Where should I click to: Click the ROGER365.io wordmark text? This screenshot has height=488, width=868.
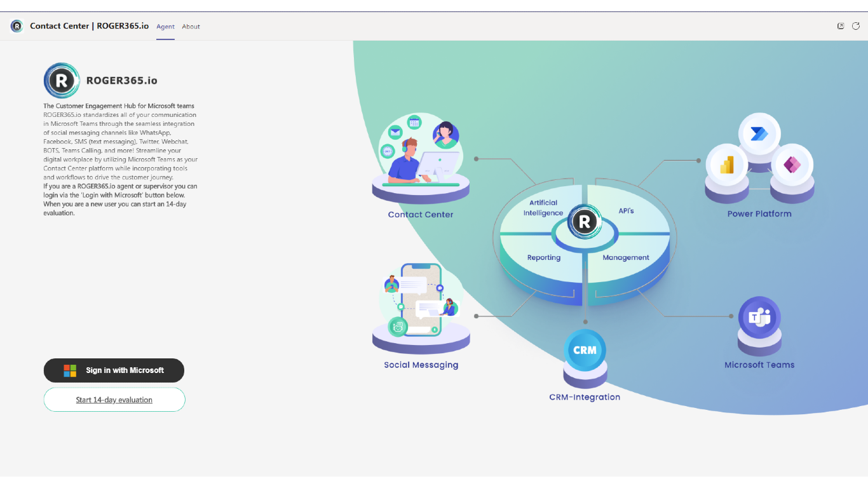[x=121, y=81]
